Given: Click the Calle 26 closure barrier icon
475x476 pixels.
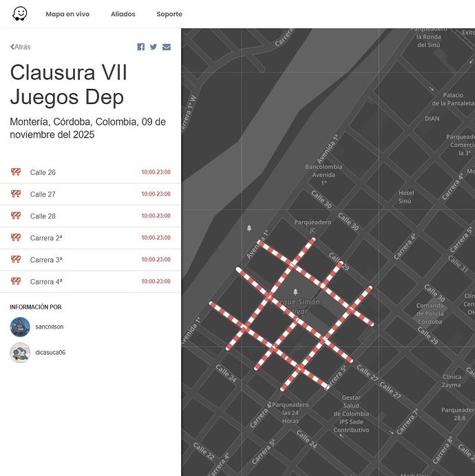Looking at the screenshot, I should 16,172.
